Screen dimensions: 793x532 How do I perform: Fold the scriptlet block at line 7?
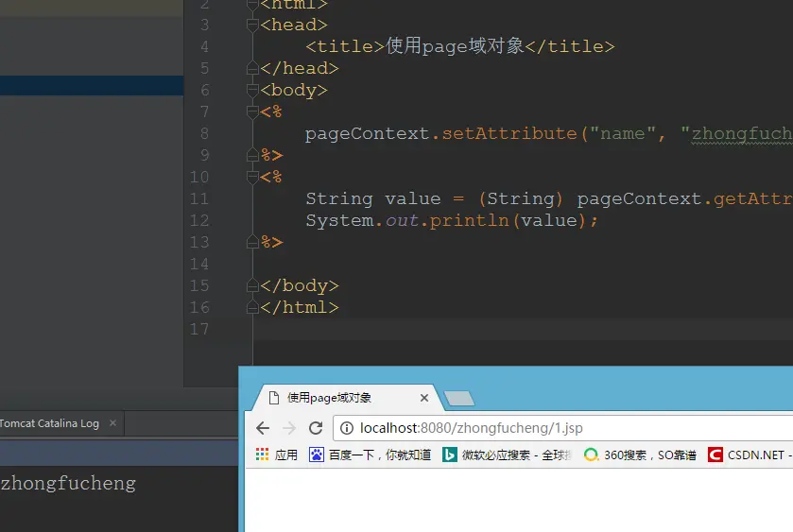tap(252, 112)
